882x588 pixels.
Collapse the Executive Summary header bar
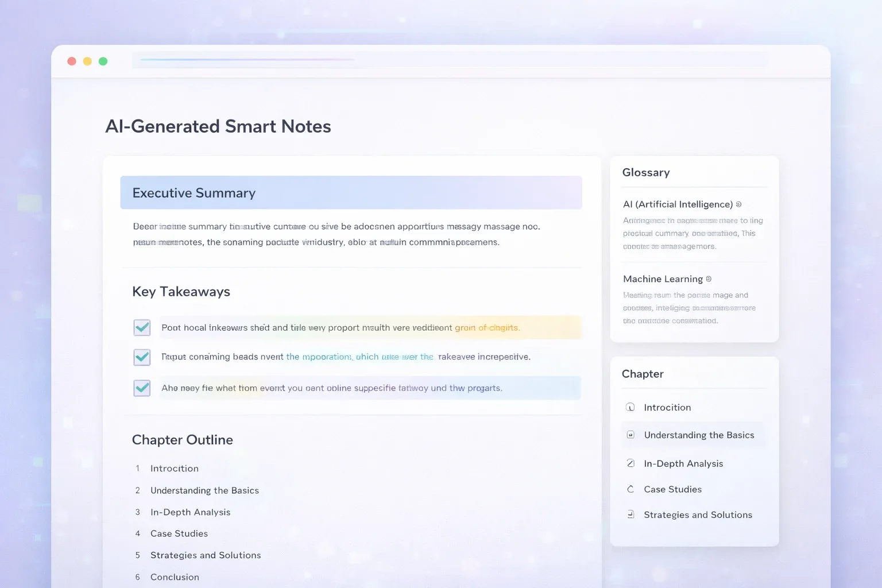tap(351, 192)
